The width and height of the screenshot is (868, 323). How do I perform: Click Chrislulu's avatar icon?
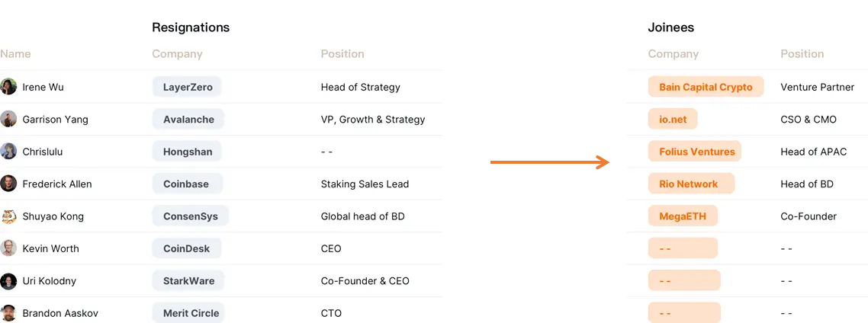8,152
